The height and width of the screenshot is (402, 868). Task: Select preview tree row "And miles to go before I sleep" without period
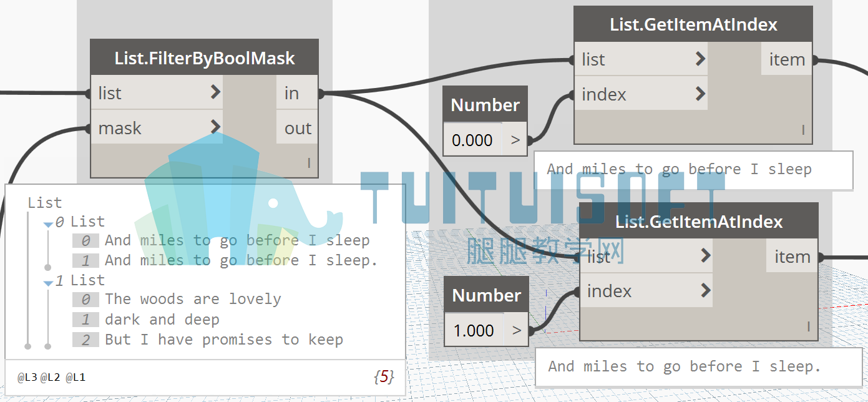[x=237, y=240]
